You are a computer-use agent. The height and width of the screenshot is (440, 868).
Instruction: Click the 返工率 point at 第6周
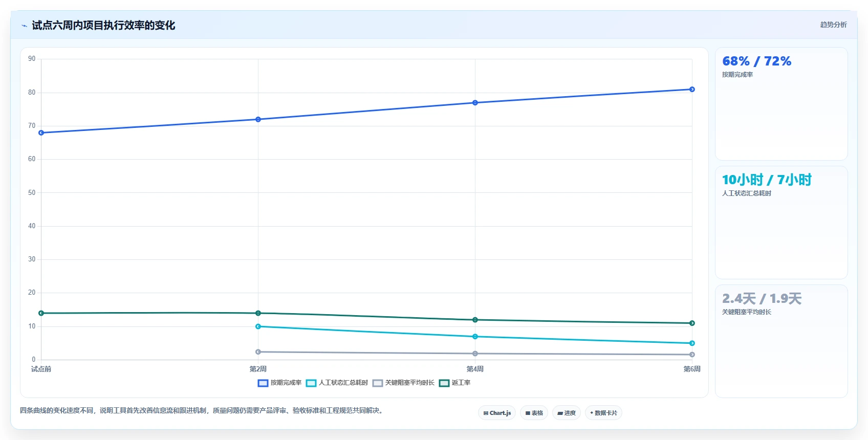(x=692, y=323)
